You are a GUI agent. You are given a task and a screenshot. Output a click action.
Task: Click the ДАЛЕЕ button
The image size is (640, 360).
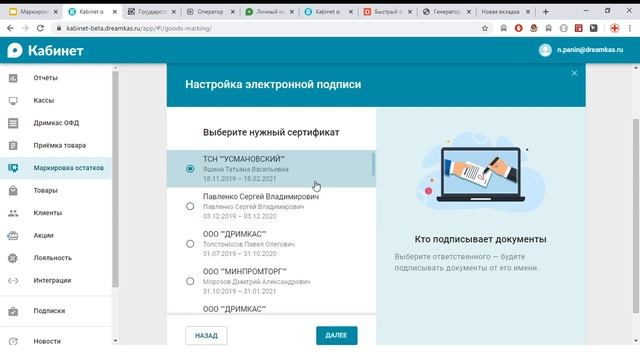click(336, 336)
